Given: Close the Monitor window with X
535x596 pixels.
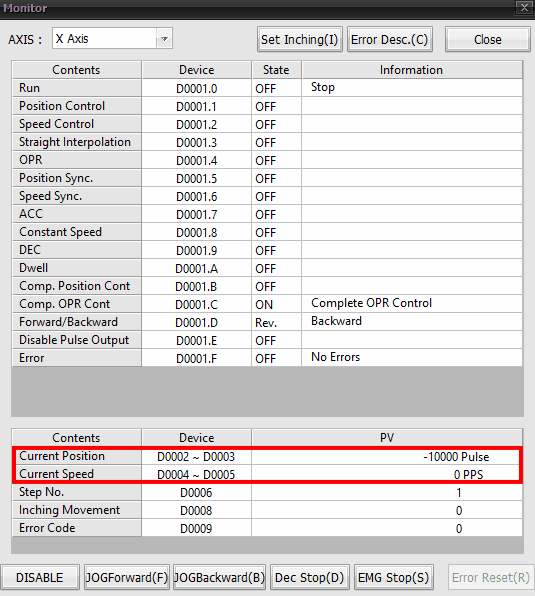Looking at the screenshot, I should coord(524,7).
